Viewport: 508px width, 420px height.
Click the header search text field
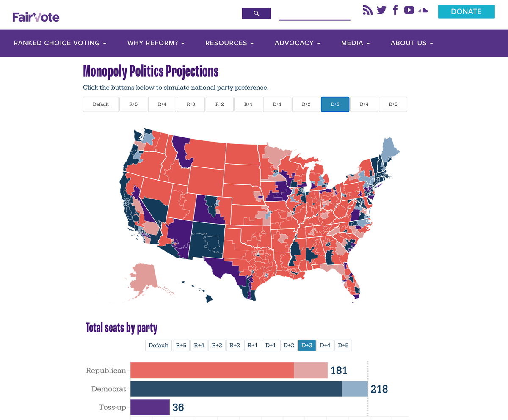315,14
